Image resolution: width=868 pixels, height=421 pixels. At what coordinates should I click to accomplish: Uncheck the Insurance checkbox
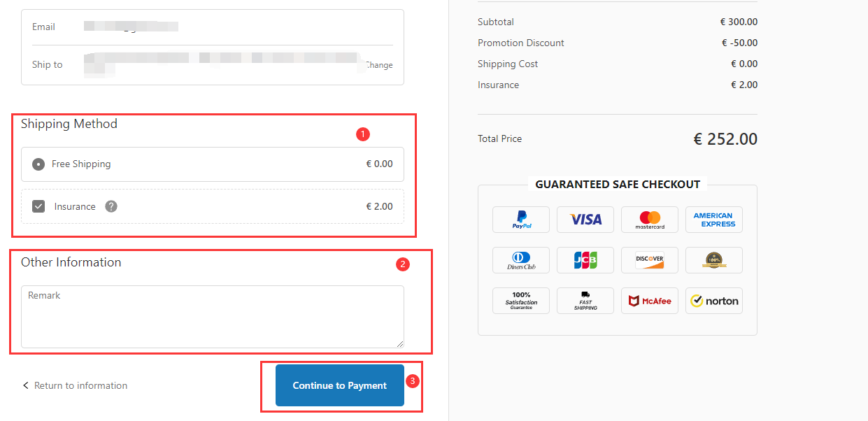click(x=38, y=206)
